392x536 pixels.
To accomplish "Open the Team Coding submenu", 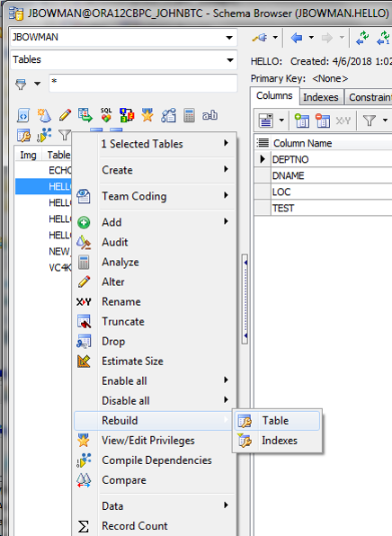I will click(155, 196).
